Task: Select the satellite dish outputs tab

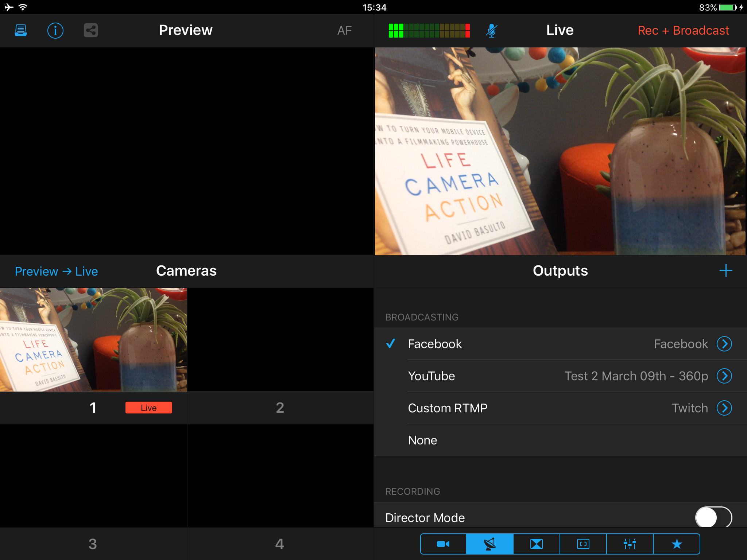Action: tap(490, 544)
